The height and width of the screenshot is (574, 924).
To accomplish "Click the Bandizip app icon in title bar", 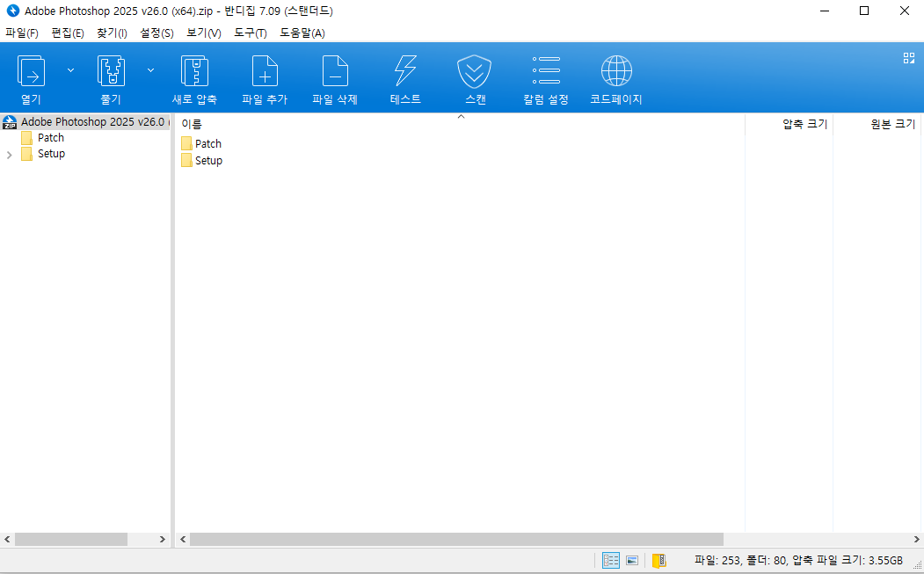I will click(x=12, y=11).
